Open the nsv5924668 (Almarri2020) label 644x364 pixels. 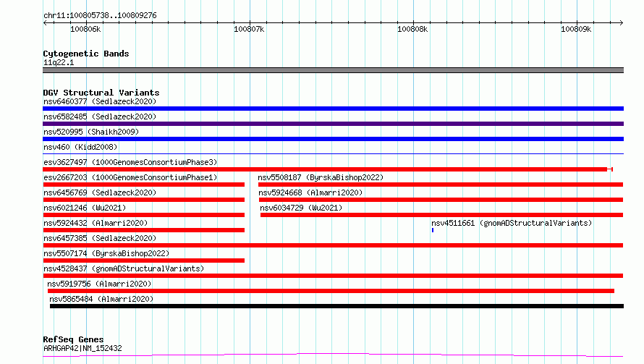310,192
